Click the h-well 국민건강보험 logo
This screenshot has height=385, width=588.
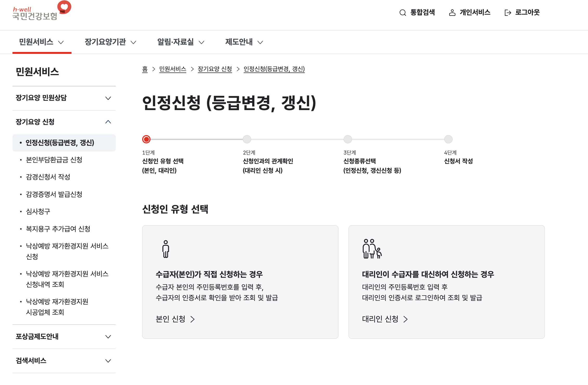pos(42,11)
